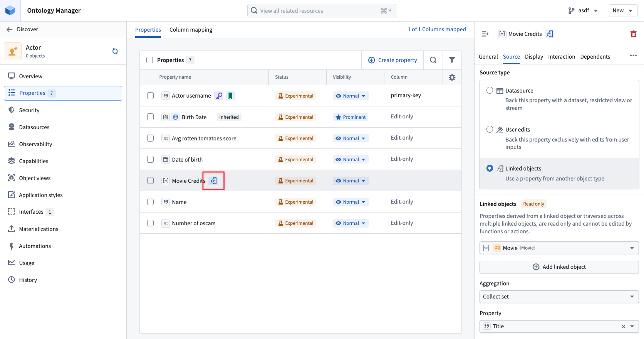Viewport: 644px width, 339px height.
Task: Click the Actor object type icon
Action: (x=13, y=51)
